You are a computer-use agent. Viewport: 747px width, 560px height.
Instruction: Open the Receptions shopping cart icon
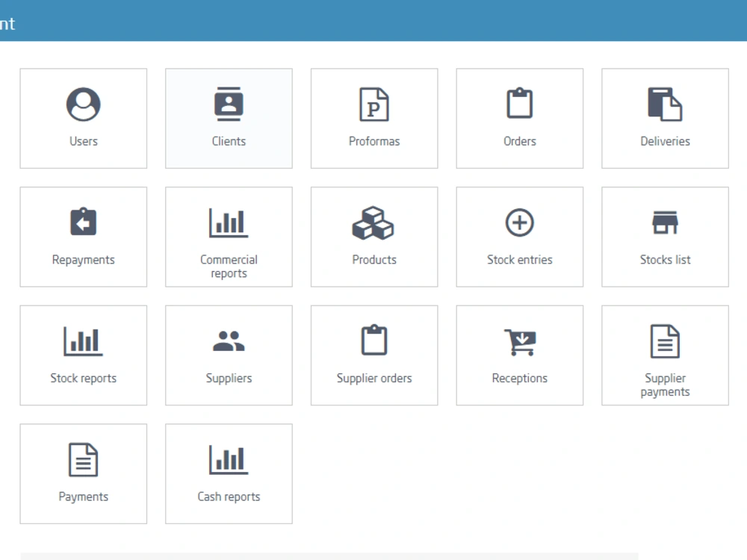pyautogui.click(x=520, y=342)
